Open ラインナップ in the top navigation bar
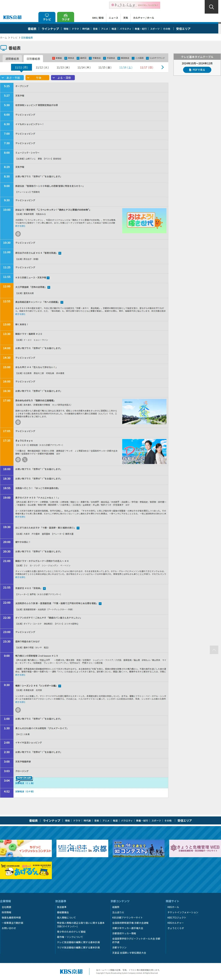Image resolution: width=221 pixels, height=980 pixels. 50,29
